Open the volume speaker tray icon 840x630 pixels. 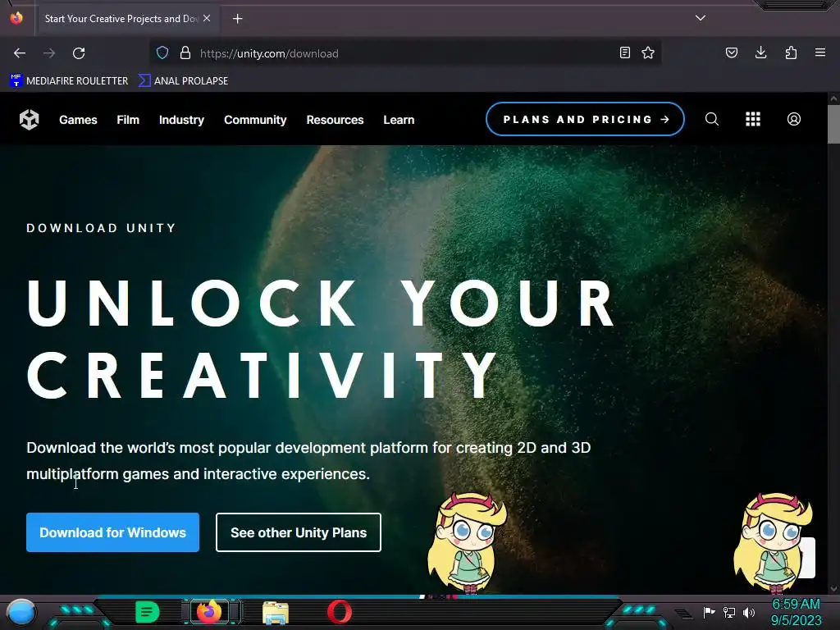tap(748, 612)
